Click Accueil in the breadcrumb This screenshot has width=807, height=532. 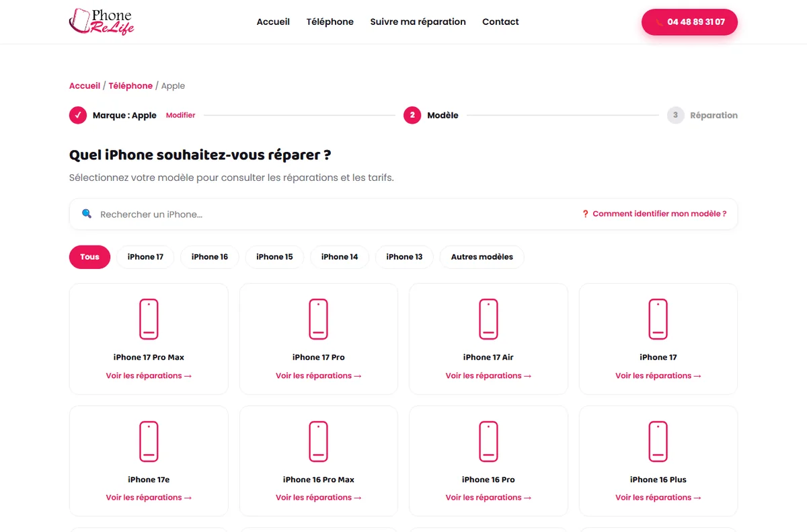click(x=85, y=85)
